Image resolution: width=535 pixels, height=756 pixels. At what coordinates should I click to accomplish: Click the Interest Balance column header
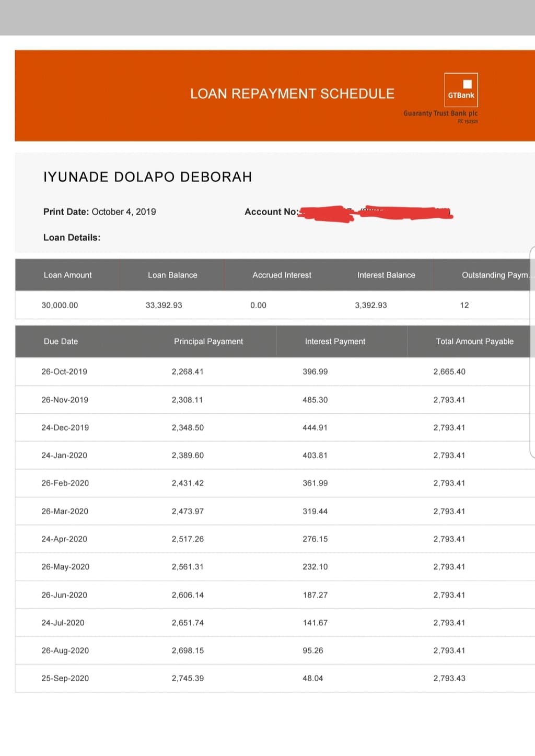point(386,275)
